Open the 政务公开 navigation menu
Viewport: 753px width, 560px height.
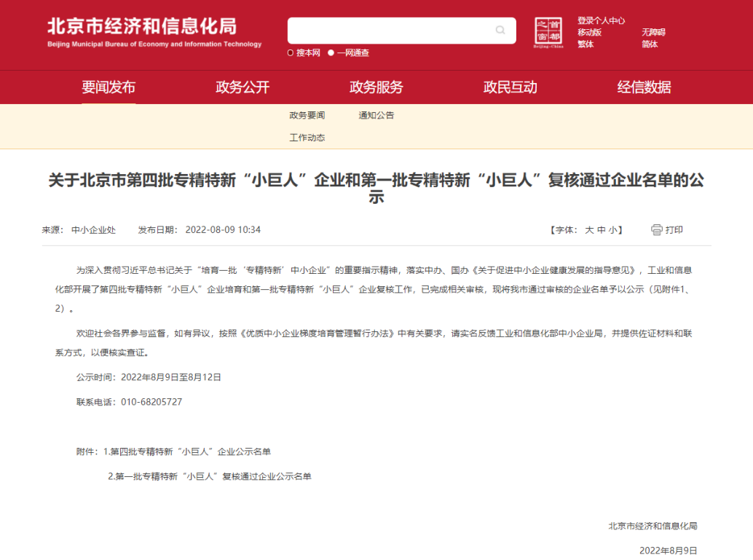pyautogui.click(x=243, y=87)
